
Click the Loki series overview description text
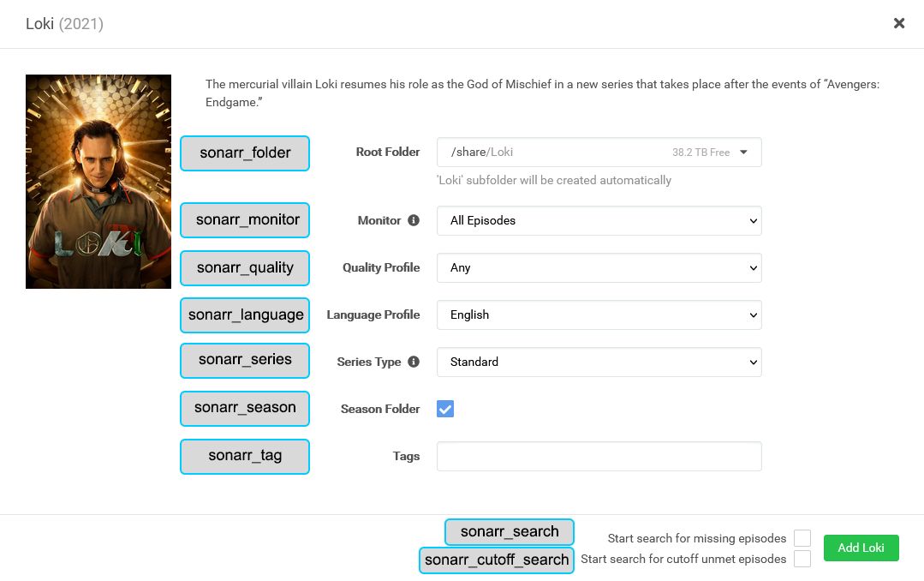point(542,93)
